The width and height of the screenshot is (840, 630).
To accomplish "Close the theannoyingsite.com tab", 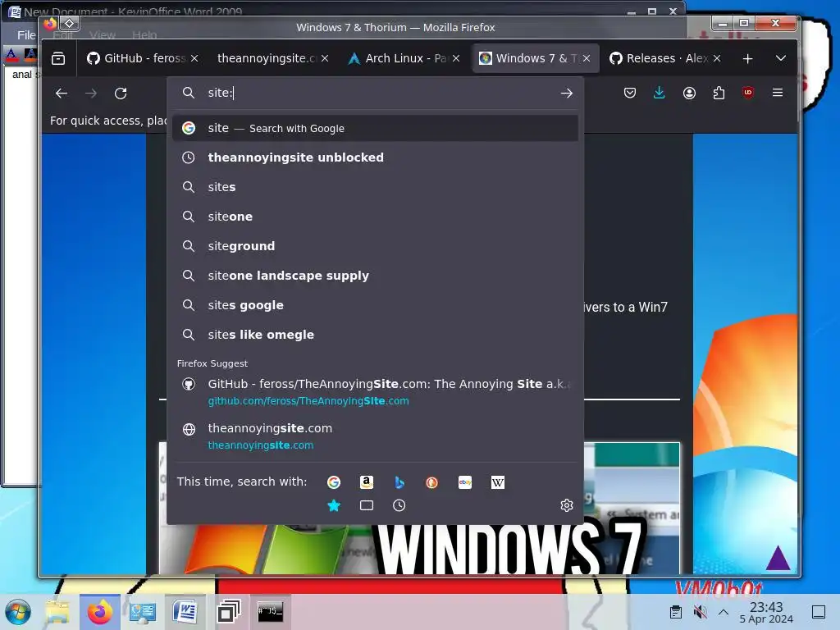I will [x=325, y=58].
